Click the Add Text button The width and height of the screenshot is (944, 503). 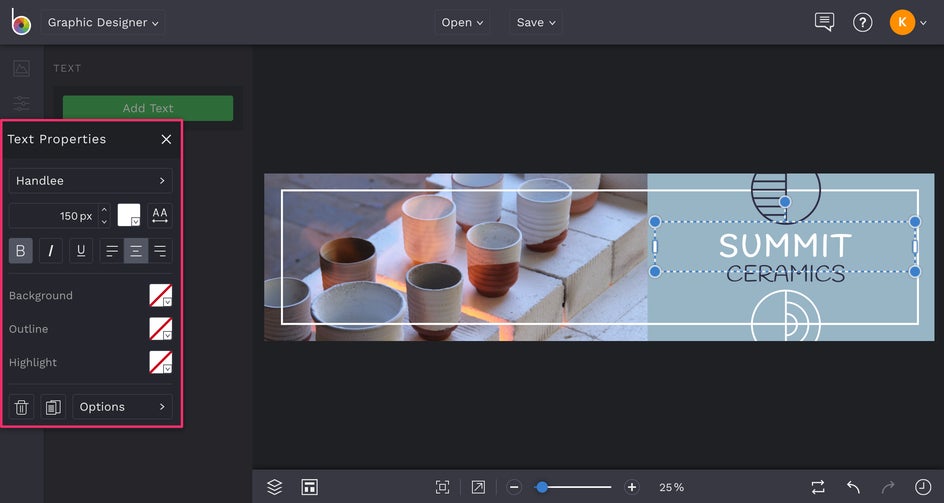tap(148, 108)
